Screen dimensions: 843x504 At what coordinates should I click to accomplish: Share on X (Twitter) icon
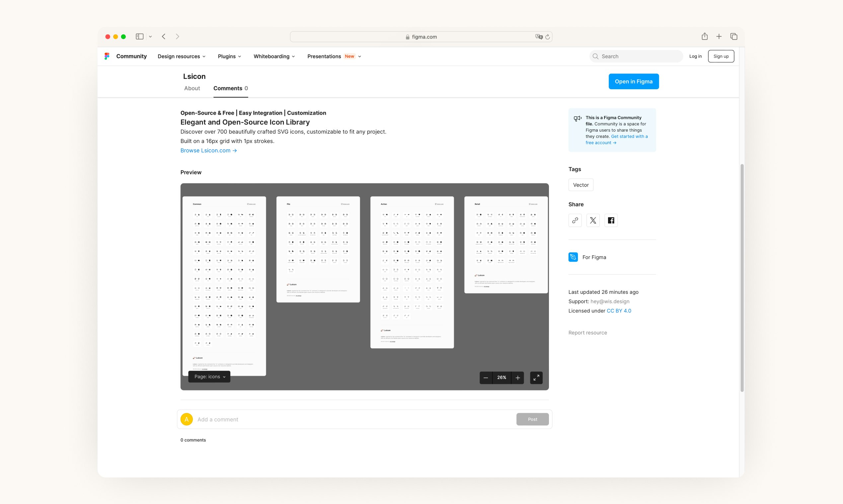[x=593, y=220]
